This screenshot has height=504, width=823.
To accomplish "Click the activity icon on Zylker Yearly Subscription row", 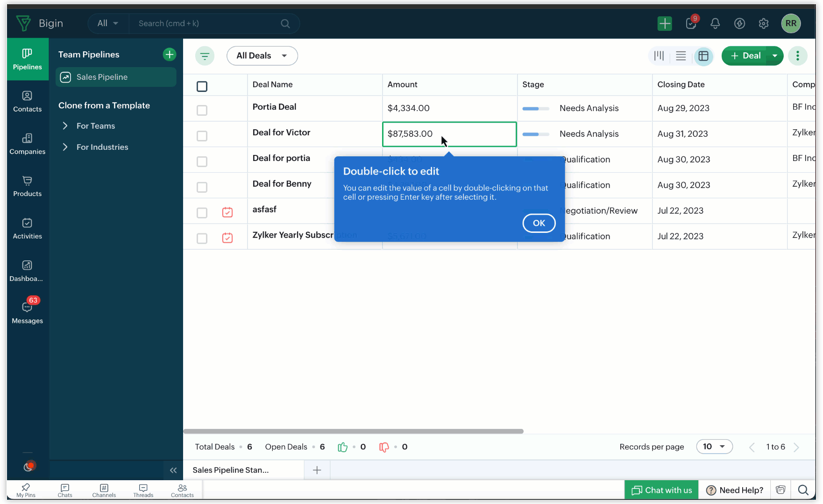I will click(x=227, y=238).
